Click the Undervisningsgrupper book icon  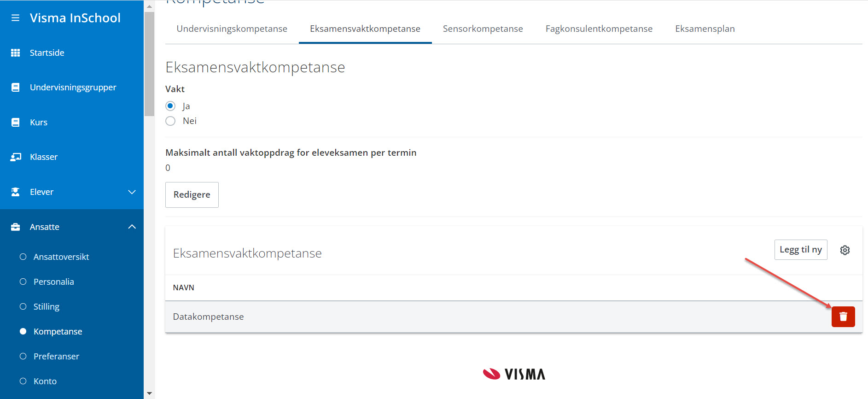(x=15, y=87)
